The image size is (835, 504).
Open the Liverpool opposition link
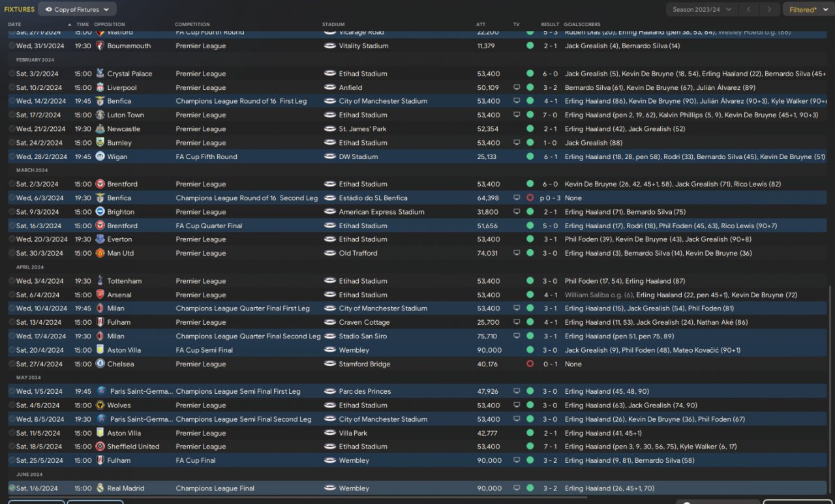[122, 87]
